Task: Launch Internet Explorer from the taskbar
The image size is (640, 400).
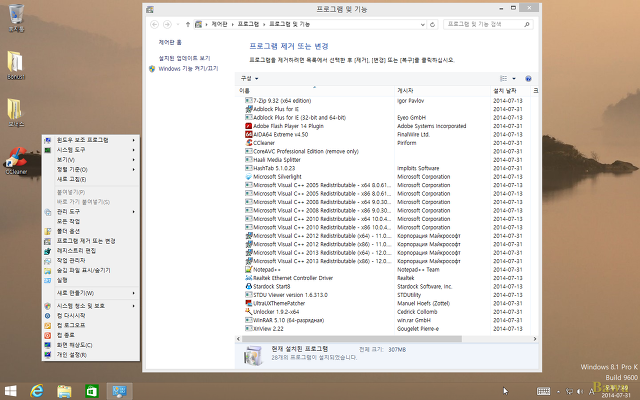Action: (37, 391)
